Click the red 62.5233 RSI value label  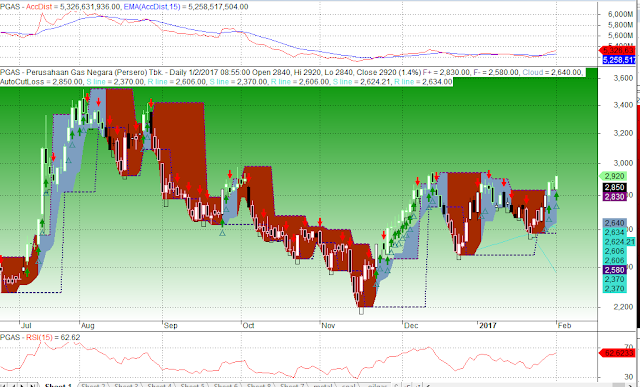[618, 353]
